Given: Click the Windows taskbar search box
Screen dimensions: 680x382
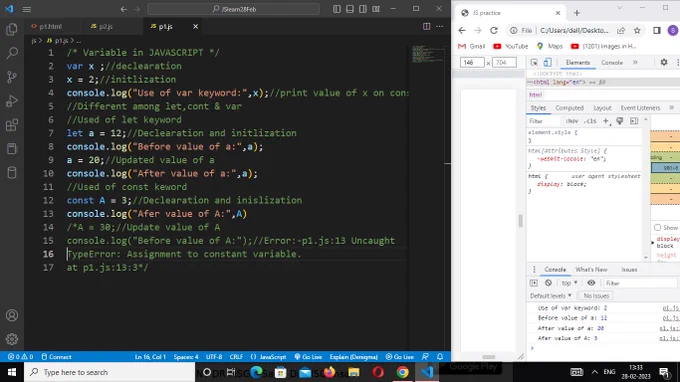Looking at the screenshot, I should coord(110,372).
